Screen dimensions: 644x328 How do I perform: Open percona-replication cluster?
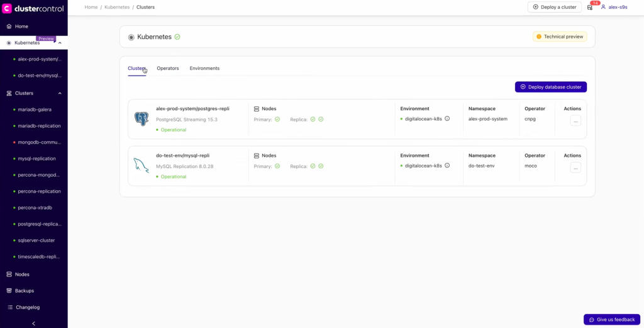40,191
